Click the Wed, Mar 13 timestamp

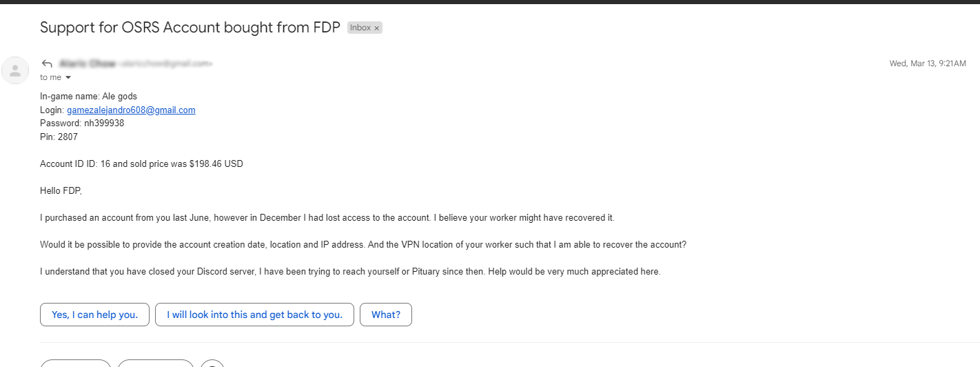928,63
